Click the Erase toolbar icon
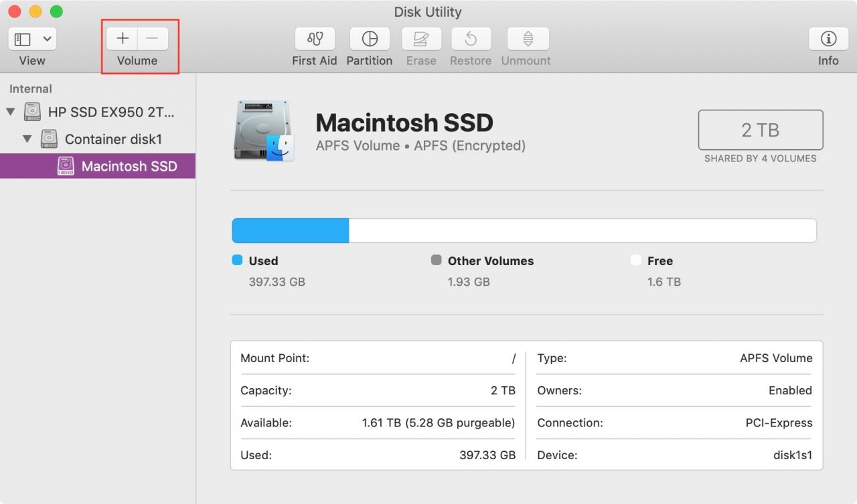Viewport: 857px width, 504px height. click(x=421, y=39)
